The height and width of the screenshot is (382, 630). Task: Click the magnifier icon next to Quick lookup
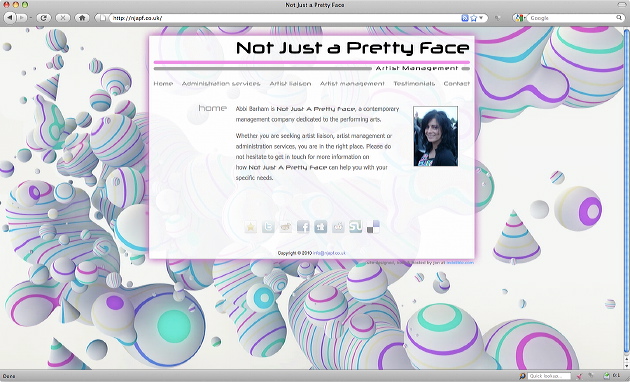click(x=522, y=376)
